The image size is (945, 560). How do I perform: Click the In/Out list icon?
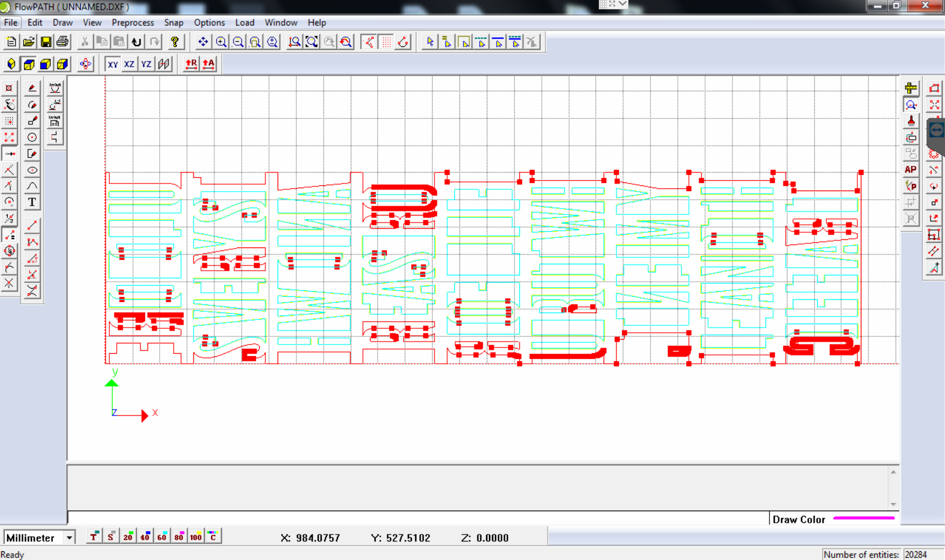pos(55,121)
